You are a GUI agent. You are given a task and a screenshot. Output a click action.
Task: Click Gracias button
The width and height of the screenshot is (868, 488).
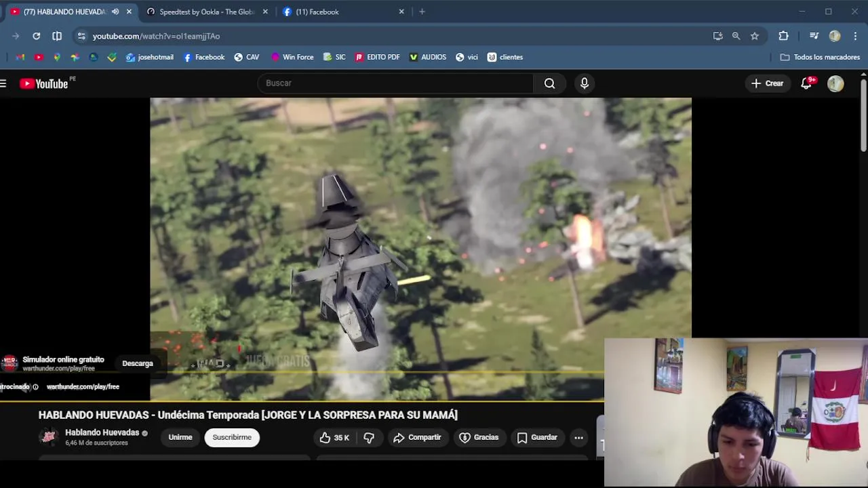479,438
